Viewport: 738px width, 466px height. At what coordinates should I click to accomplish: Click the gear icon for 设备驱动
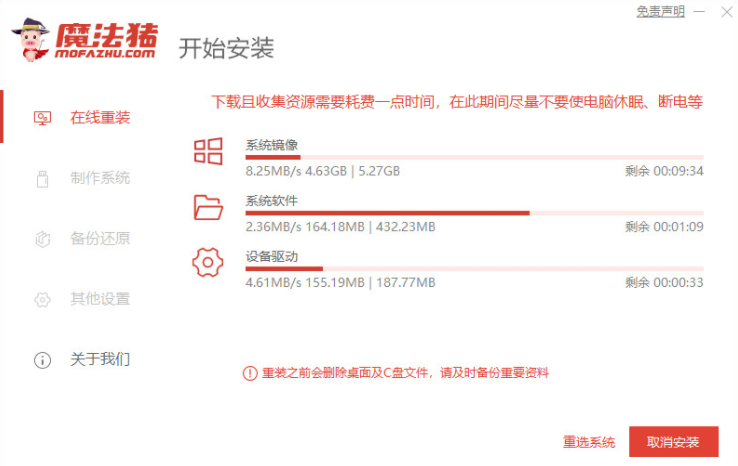(x=208, y=263)
